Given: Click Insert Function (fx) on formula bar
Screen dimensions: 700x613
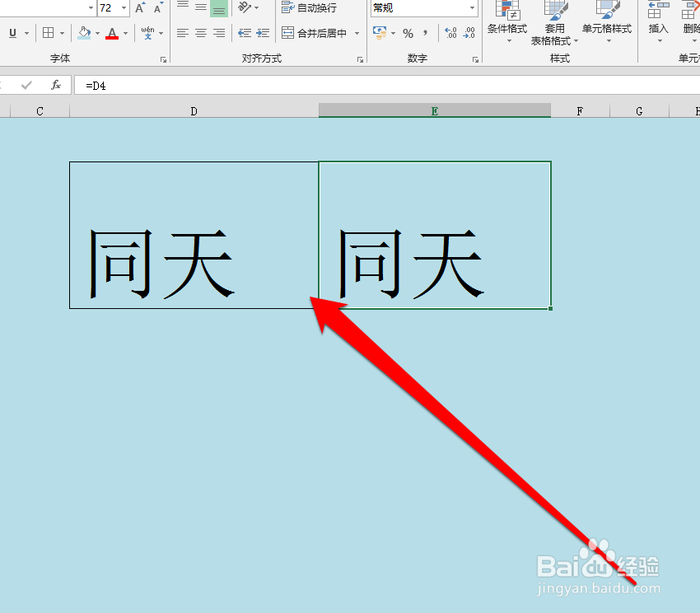Looking at the screenshot, I should [x=54, y=85].
